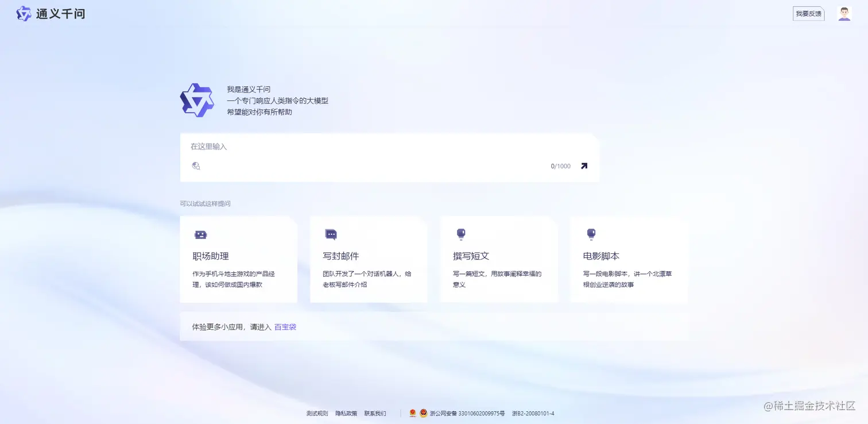Image resolution: width=868 pixels, height=424 pixels.
Task: Click the second police badge icon in footer
Action: click(x=424, y=413)
